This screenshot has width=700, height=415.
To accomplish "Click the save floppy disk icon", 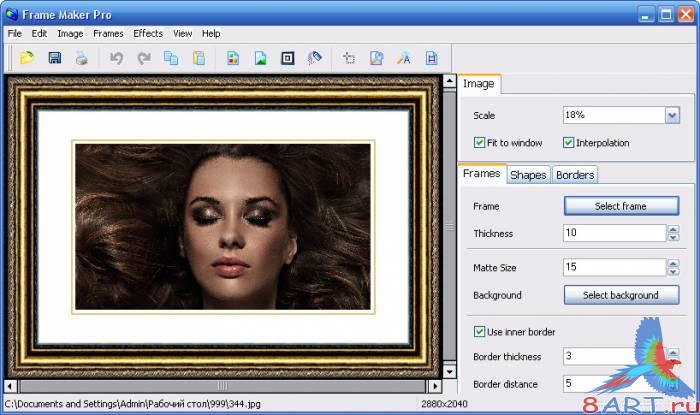I will coord(55,58).
